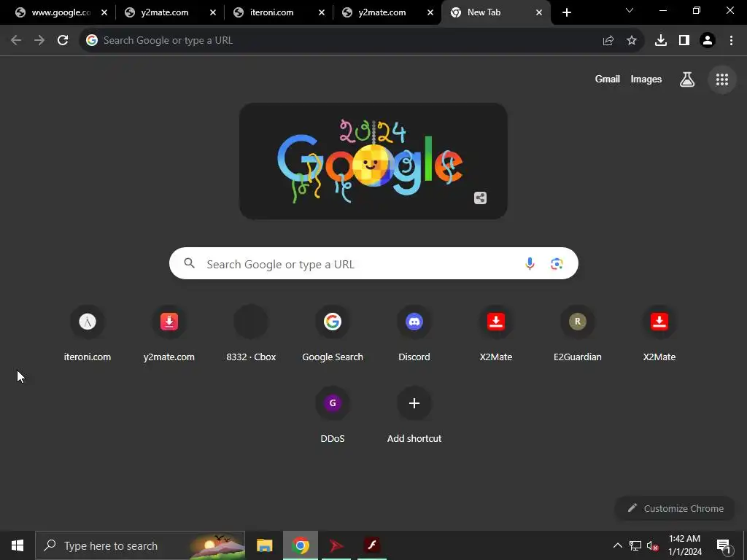
Task: Click the browser forward arrow
Action: point(39,41)
